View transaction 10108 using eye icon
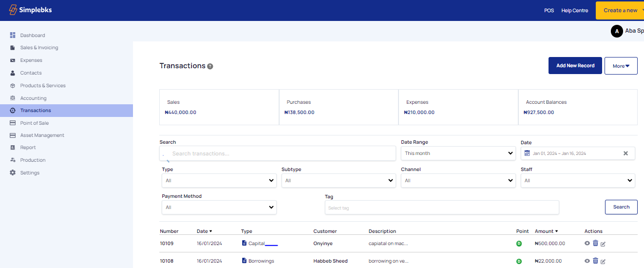The width and height of the screenshot is (644, 268). coord(587,261)
